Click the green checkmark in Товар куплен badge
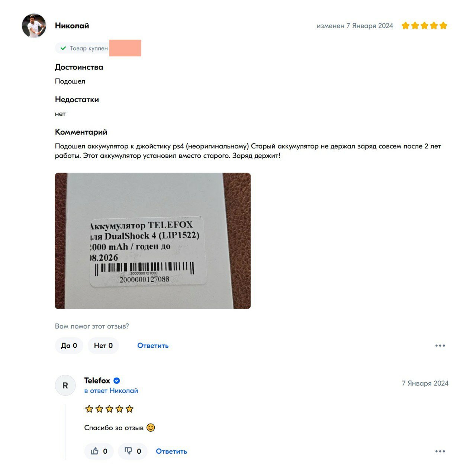This screenshot has width=476, height=476. coord(63,48)
